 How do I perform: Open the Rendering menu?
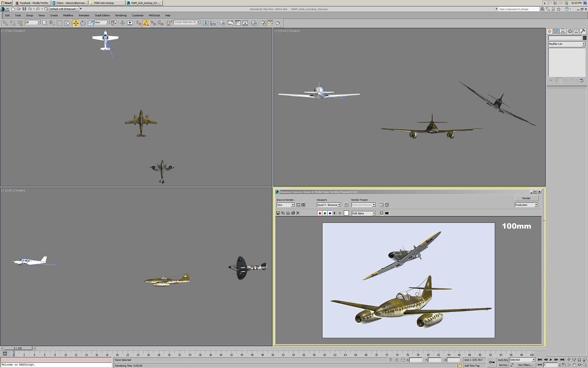click(121, 15)
